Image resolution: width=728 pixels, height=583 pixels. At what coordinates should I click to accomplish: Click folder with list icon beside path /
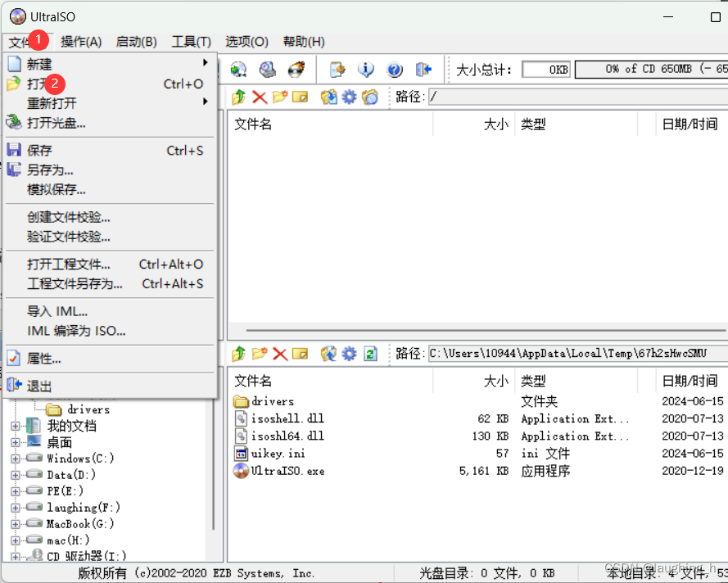pos(370,97)
